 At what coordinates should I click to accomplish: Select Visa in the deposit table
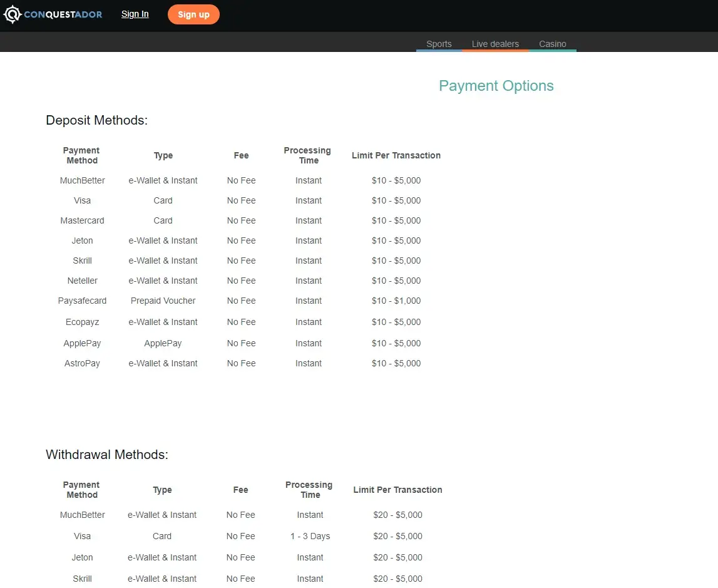(83, 200)
